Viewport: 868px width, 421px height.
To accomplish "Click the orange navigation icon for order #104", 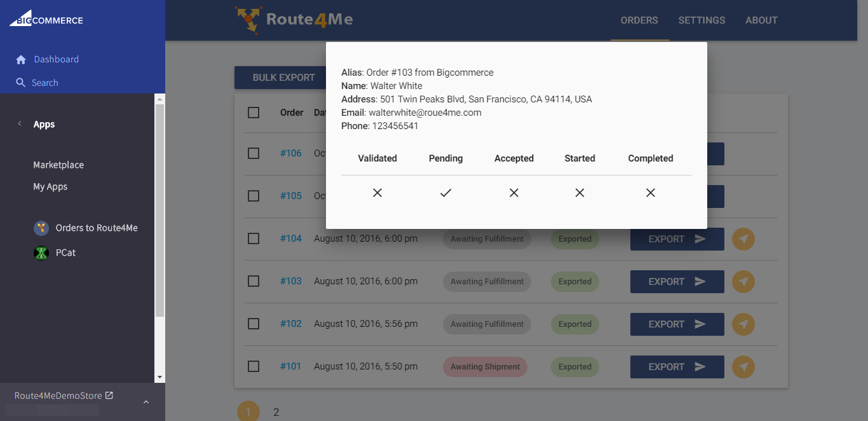I will [743, 239].
